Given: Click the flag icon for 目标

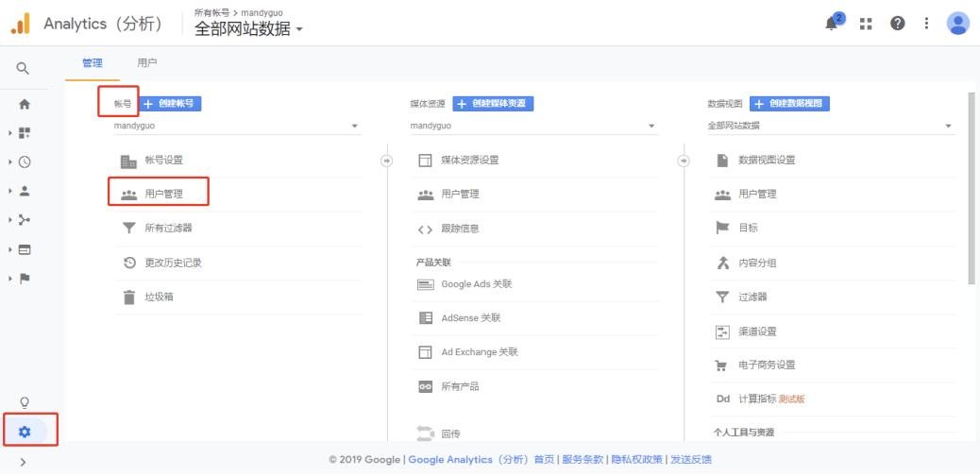Looking at the screenshot, I should [x=722, y=229].
